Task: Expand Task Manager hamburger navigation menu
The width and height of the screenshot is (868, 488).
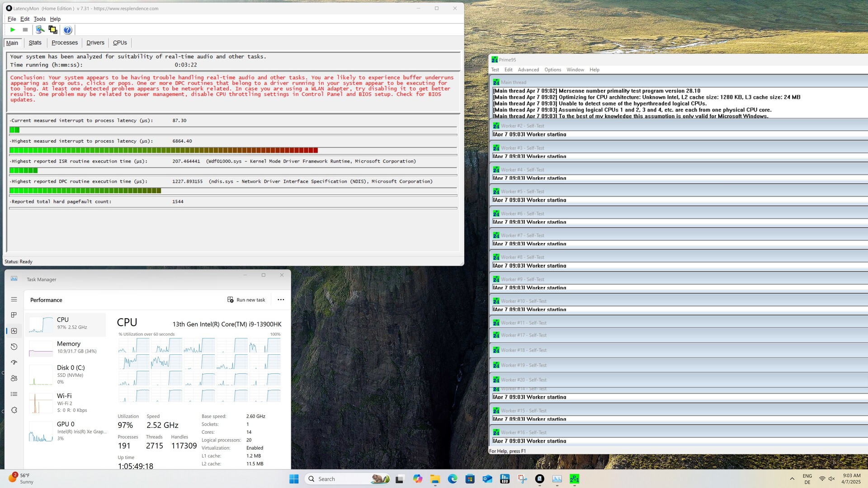Action: (14, 300)
